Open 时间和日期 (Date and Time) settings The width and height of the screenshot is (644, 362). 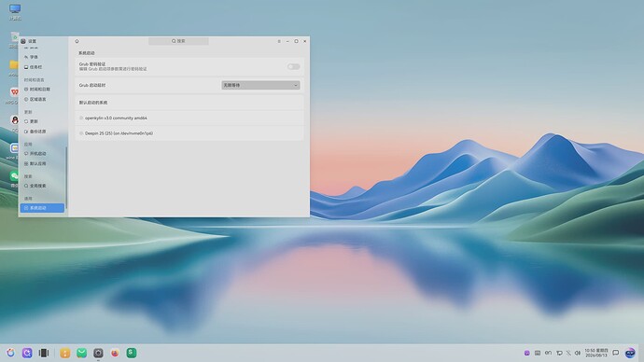click(x=42, y=89)
